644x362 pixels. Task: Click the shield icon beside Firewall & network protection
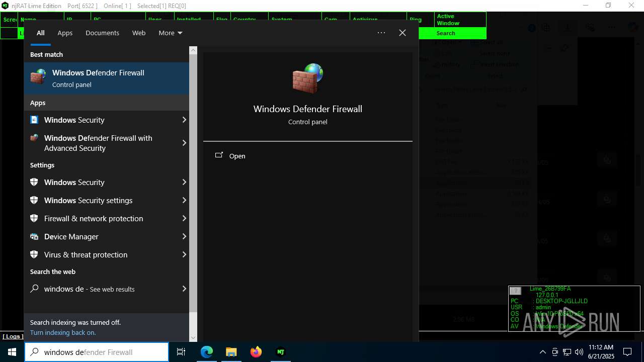tap(34, 218)
